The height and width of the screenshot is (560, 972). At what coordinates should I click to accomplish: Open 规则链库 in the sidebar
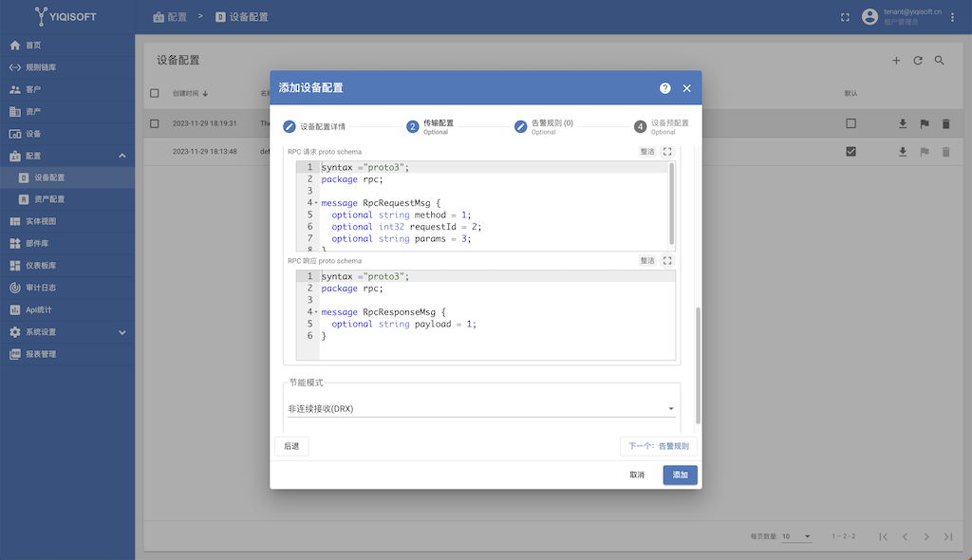pos(67,67)
